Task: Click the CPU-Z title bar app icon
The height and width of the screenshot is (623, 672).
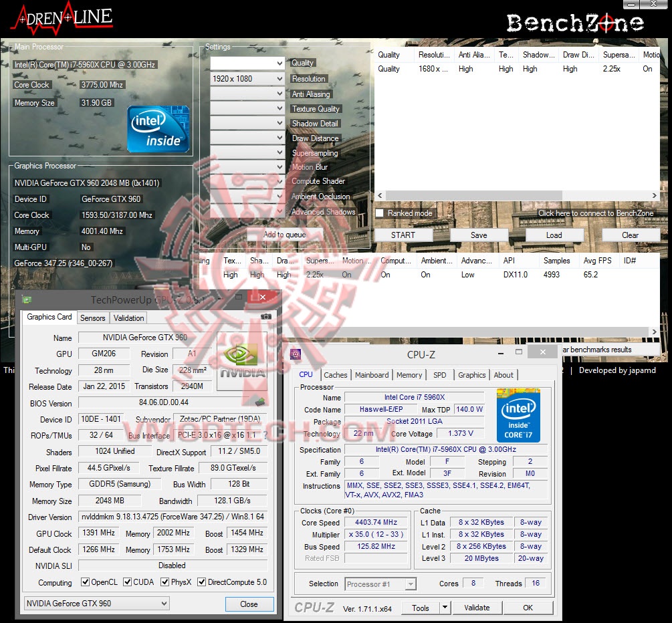Action: point(296,354)
